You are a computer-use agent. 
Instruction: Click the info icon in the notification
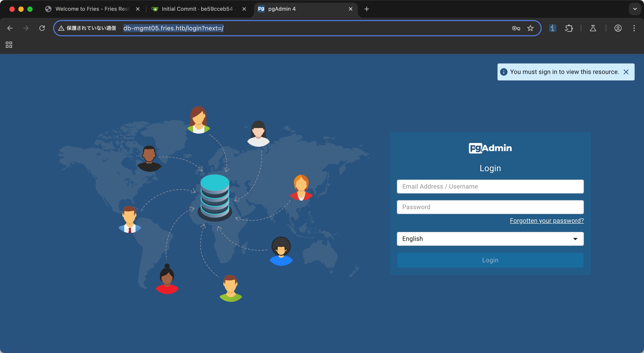(x=504, y=72)
